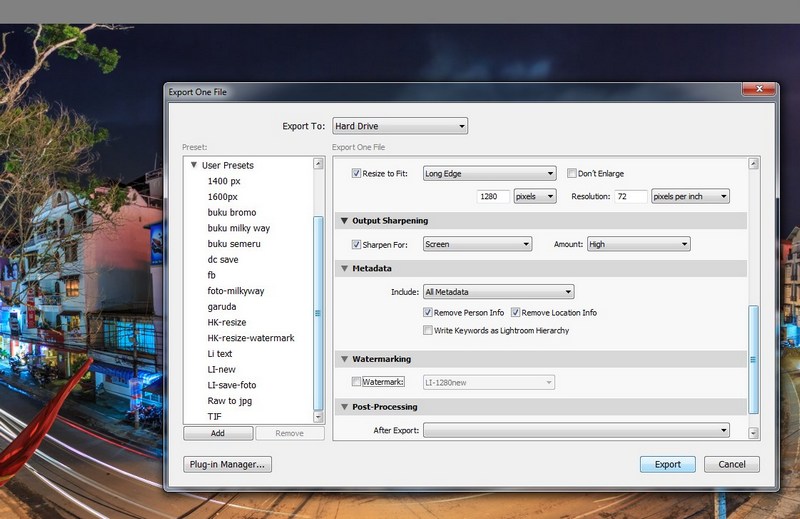
Task: Enable the Don't Enlarge option
Action: pyautogui.click(x=572, y=173)
